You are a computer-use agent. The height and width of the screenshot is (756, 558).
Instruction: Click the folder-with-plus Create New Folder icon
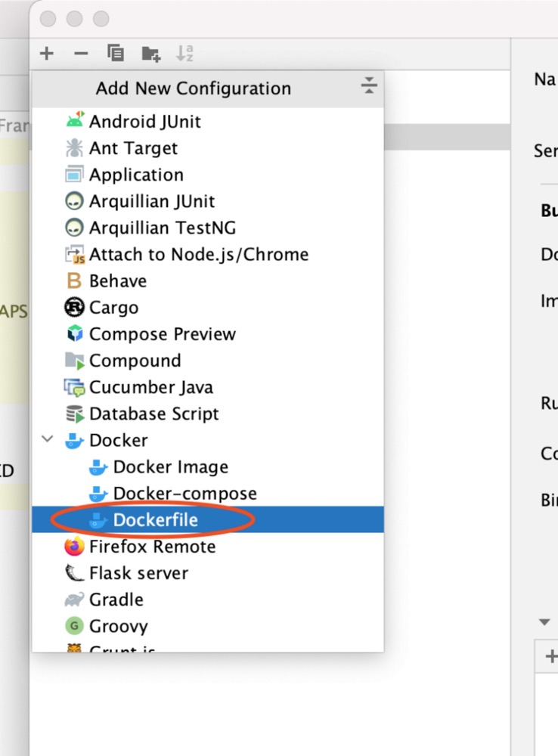pos(150,54)
